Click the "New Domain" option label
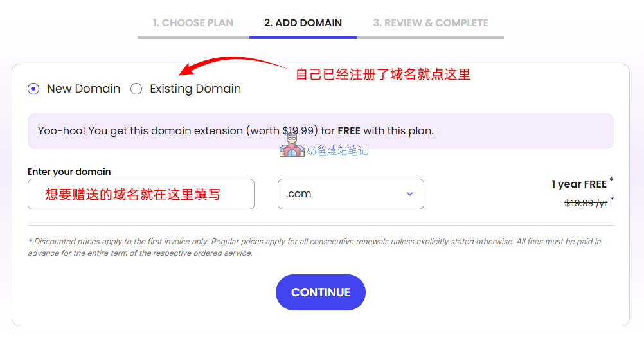 pyautogui.click(x=84, y=89)
